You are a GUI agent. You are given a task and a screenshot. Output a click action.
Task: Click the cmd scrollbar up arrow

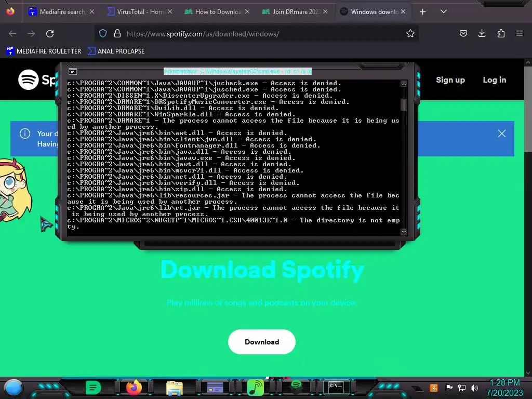pyautogui.click(x=404, y=84)
